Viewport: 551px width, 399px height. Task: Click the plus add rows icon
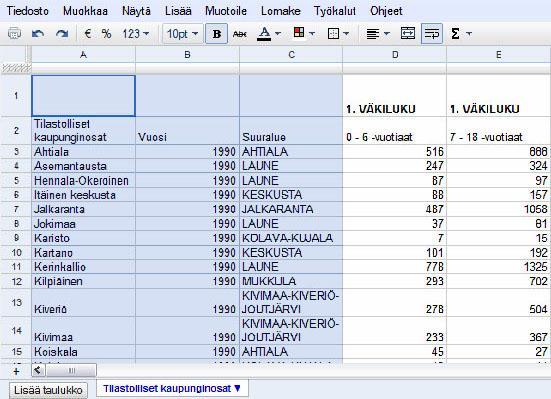pos(16,371)
